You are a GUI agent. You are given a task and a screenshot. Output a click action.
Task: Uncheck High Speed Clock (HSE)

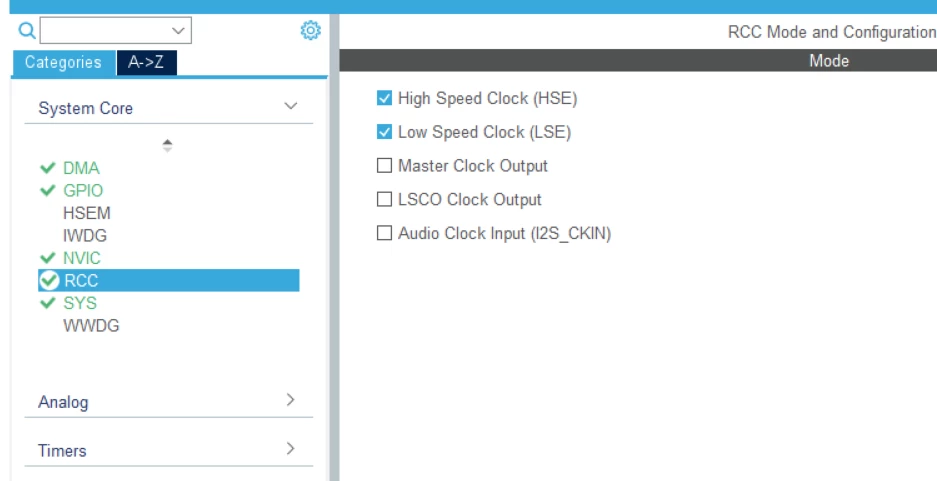coord(384,98)
